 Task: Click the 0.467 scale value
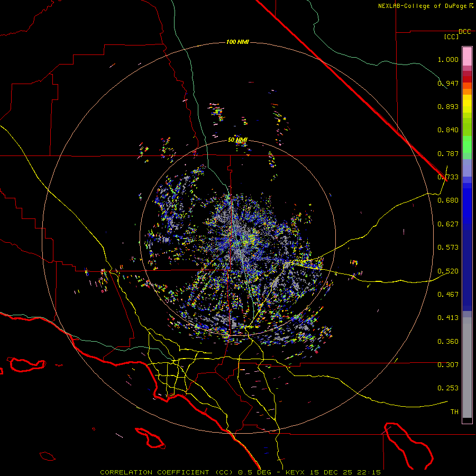pos(448,295)
